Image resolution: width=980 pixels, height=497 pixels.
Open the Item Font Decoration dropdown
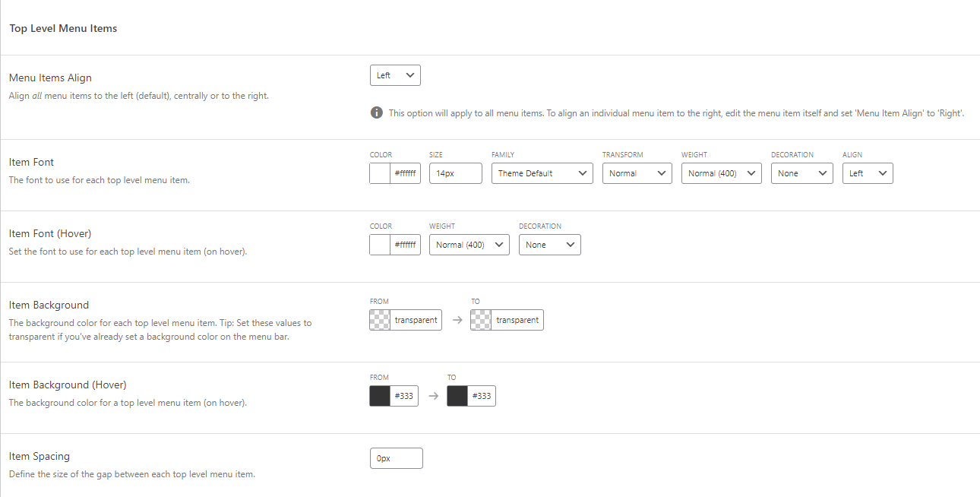pyautogui.click(x=801, y=173)
